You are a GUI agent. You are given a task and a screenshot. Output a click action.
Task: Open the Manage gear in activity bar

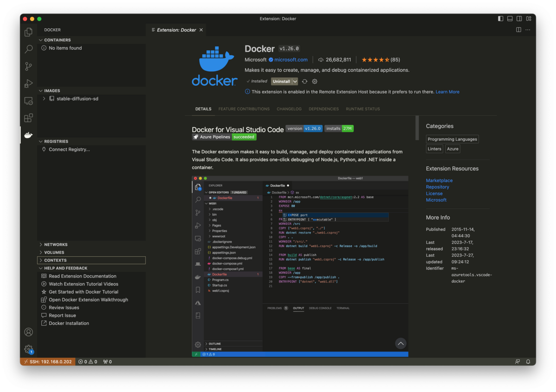(28, 349)
